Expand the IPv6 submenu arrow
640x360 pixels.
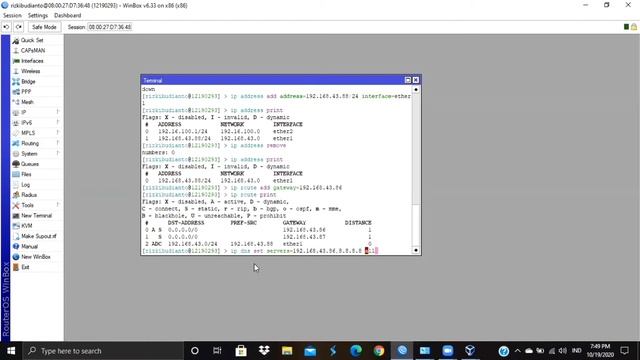click(x=58, y=122)
